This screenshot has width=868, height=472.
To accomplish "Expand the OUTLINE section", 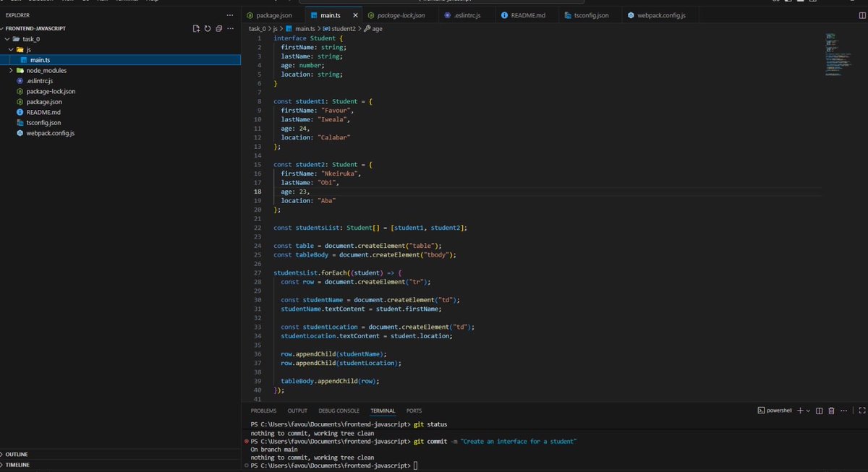I will pyautogui.click(x=17, y=454).
